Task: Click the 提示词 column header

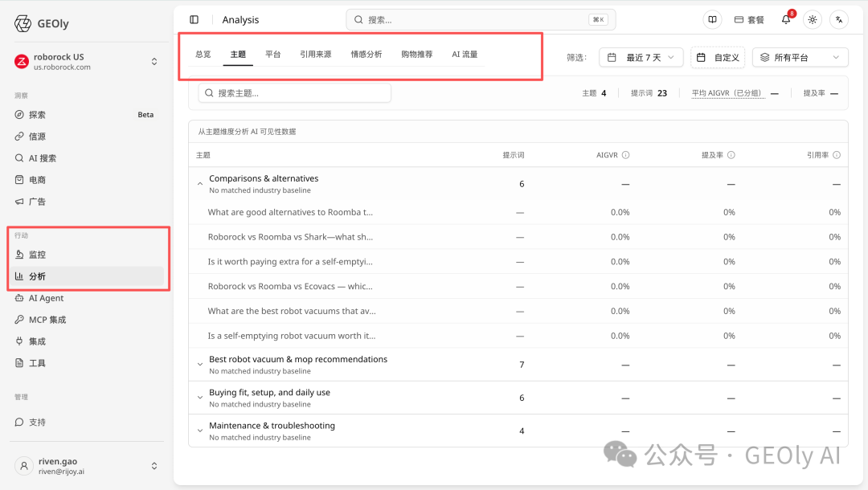Action: (x=513, y=155)
